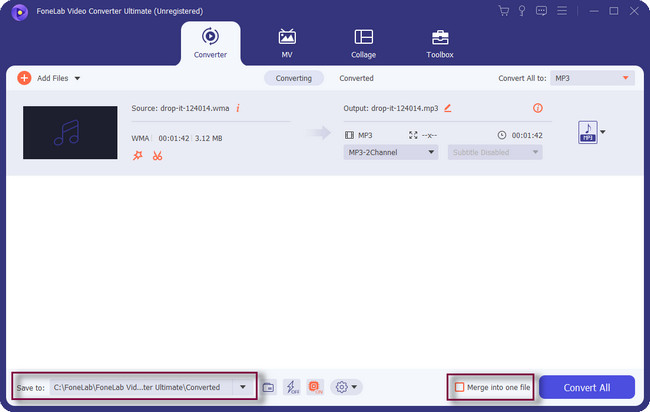
Task: Switch to the Converter tab
Action: coord(210,44)
